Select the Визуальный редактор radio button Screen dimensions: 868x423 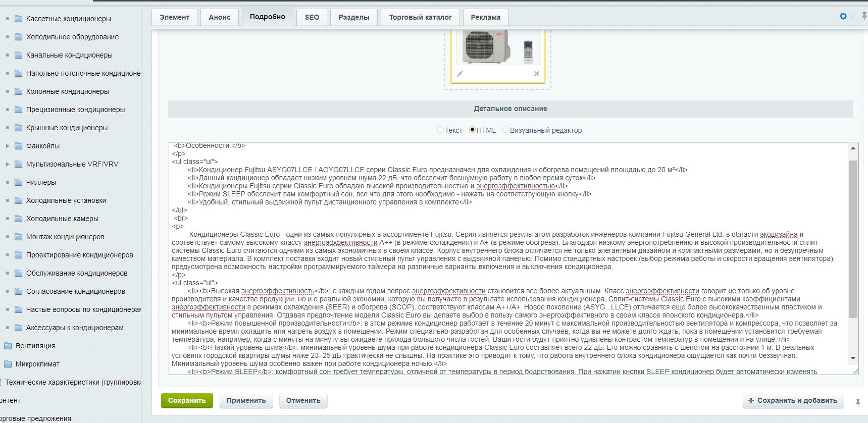(x=505, y=130)
